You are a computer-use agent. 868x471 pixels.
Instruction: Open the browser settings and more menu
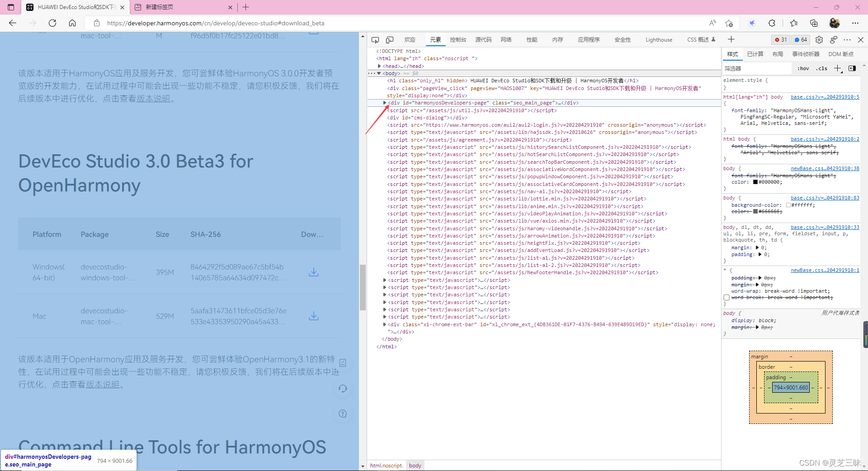point(855,23)
